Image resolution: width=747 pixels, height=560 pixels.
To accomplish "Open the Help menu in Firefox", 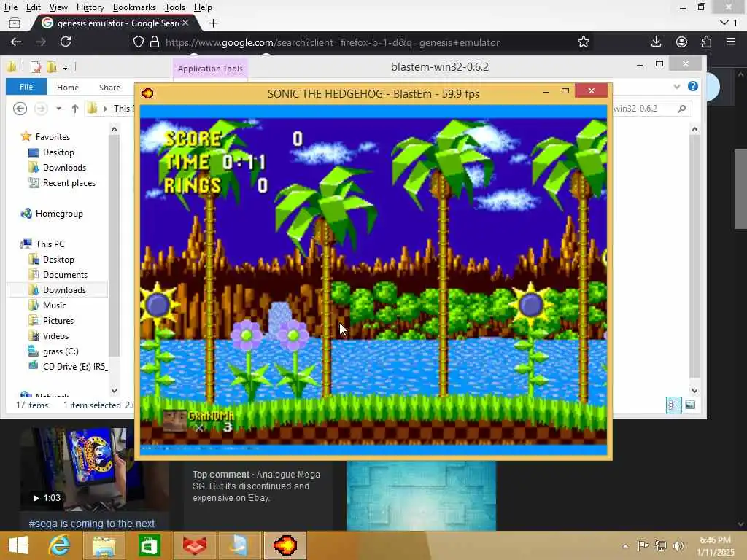I will click(x=203, y=7).
